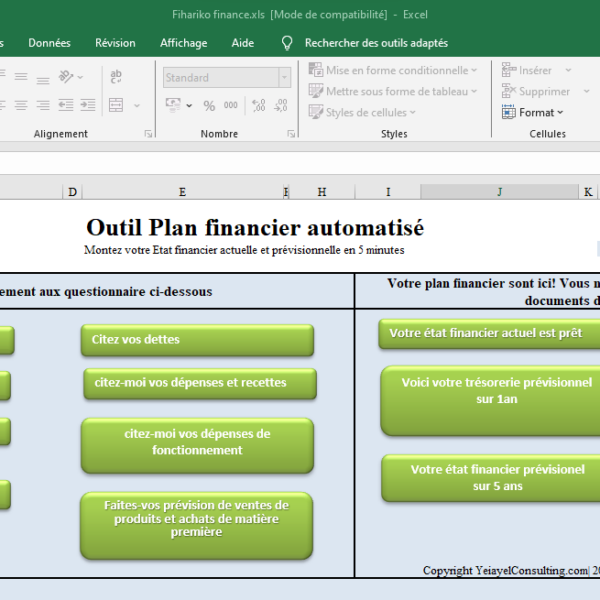The image size is (600, 600).
Task: Open the Révision ribbon tab
Action: click(x=115, y=43)
